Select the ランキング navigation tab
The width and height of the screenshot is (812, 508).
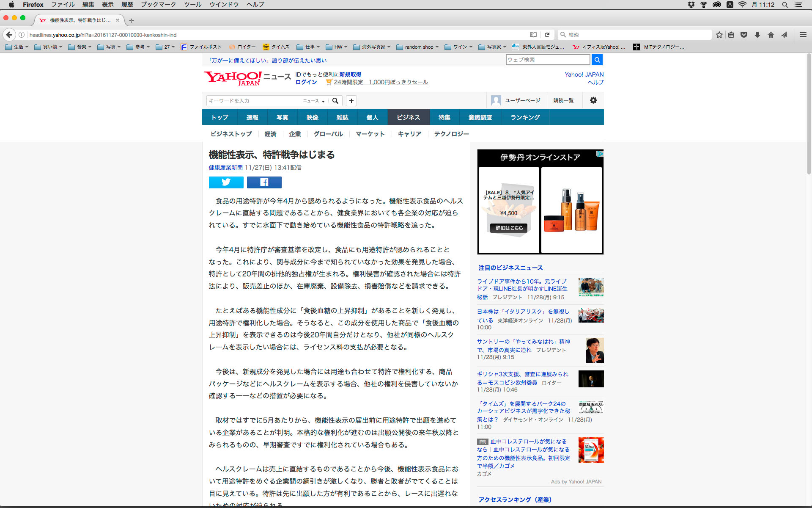click(525, 117)
